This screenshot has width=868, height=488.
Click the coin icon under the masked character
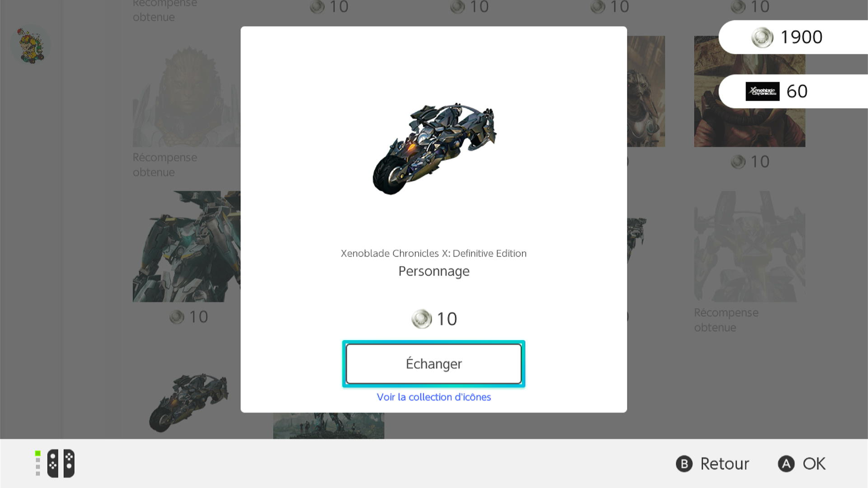(x=738, y=162)
